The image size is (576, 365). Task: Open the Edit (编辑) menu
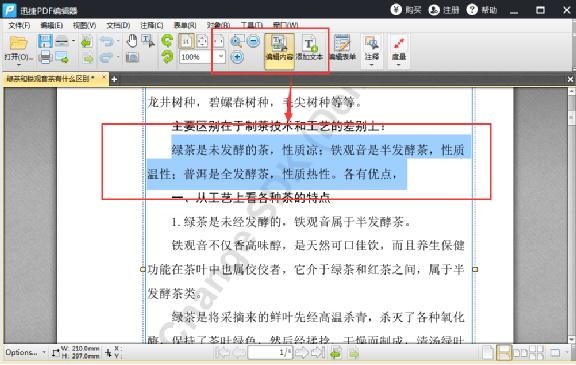(52, 25)
